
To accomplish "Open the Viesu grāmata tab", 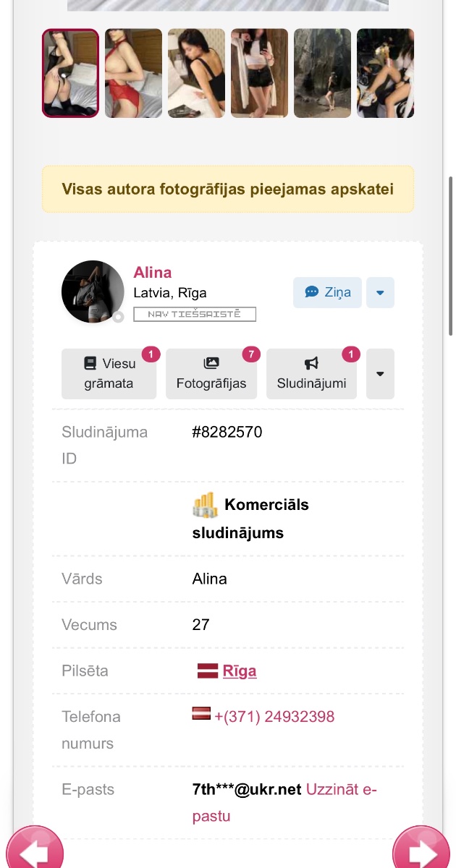I will 109,374.
